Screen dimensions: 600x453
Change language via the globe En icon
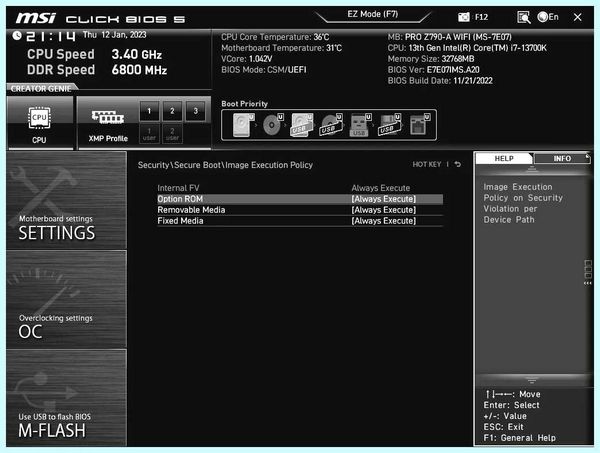click(548, 17)
